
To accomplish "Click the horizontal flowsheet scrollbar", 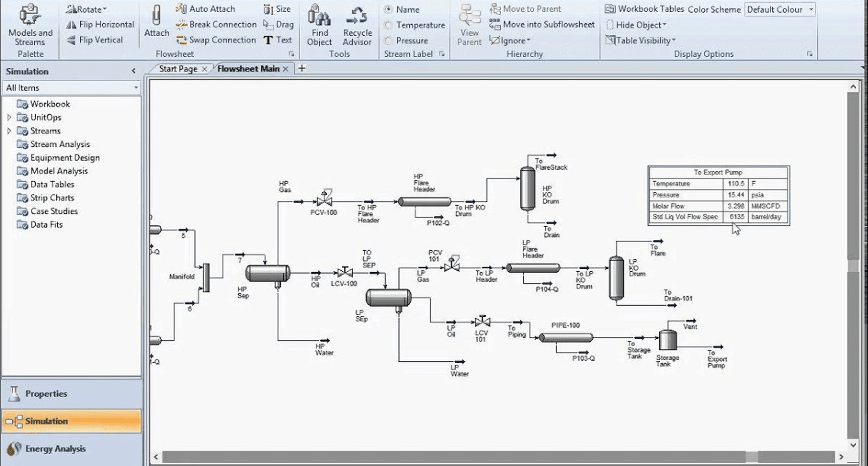I will (498, 457).
